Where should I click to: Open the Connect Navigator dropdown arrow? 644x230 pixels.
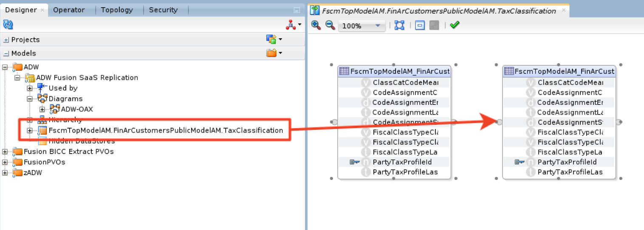pos(299,25)
